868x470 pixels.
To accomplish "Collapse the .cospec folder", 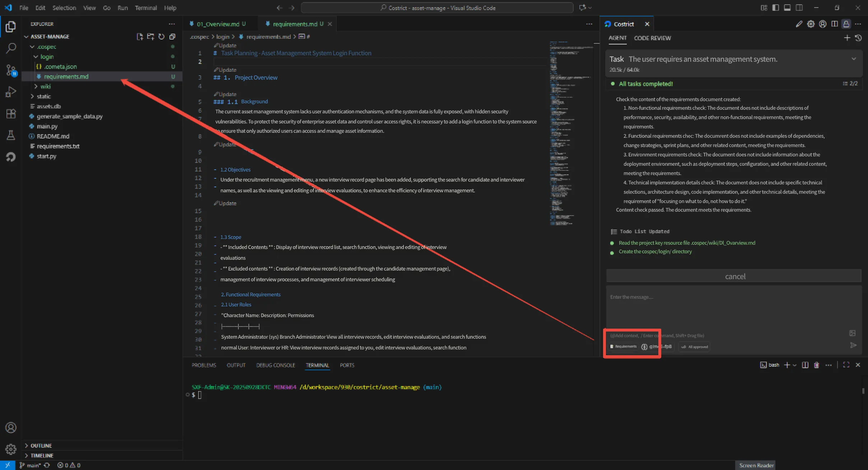I will (x=32, y=47).
